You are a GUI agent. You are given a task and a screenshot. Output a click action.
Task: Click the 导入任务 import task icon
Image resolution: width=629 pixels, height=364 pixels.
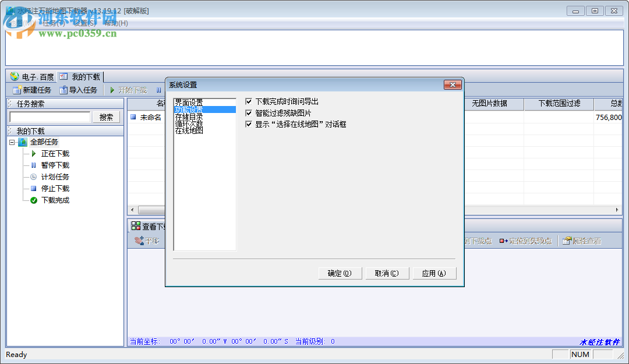tap(63, 90)
